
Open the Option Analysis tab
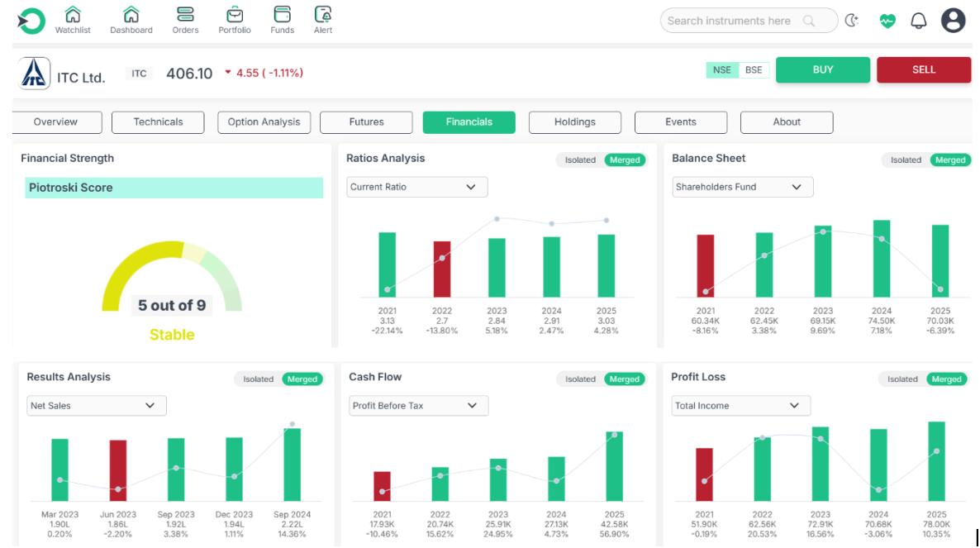click(x=264, y=122)
